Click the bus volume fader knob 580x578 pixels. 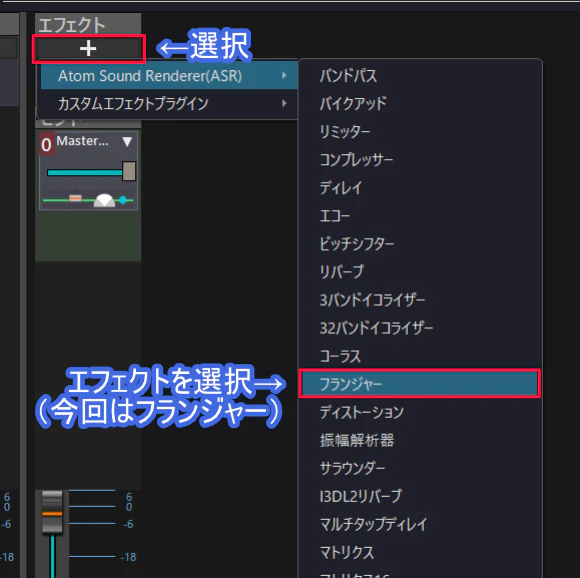point(52,513)
